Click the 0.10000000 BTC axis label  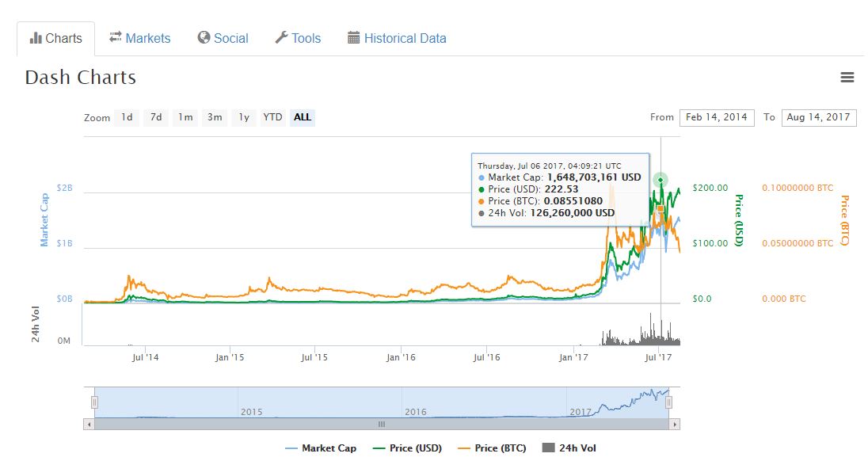798,189
